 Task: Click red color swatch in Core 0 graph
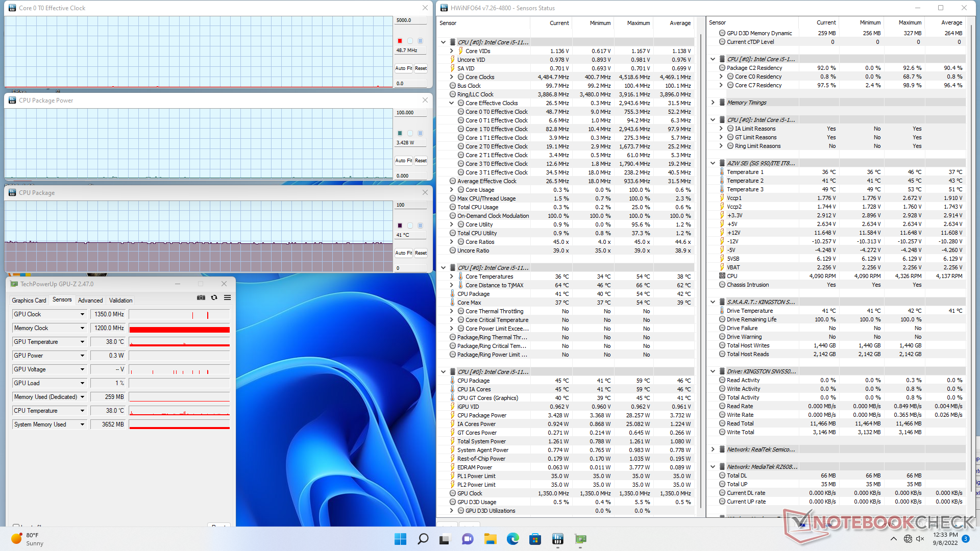(x=400, y=41)
